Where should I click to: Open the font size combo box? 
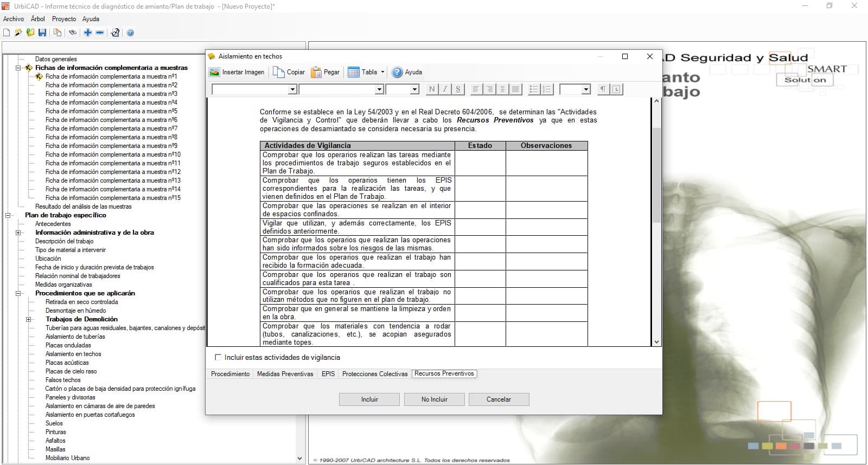coord(403,89)
